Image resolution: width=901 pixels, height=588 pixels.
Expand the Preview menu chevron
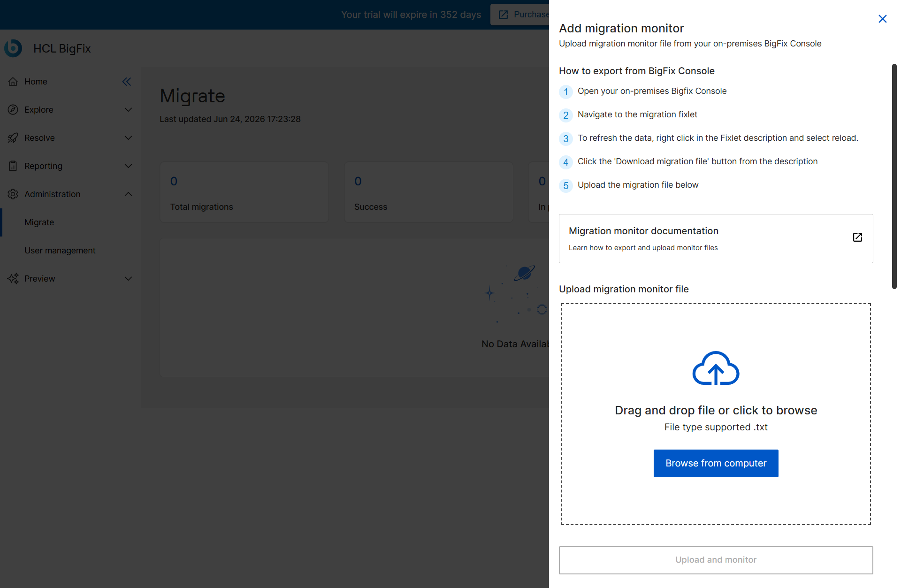pos(128,279)
